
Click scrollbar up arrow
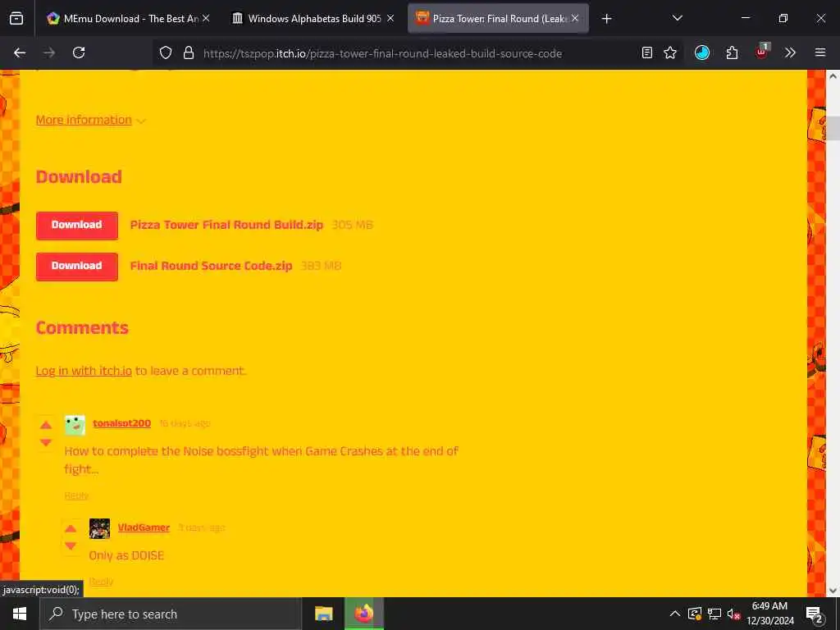(x=833, y=76)
